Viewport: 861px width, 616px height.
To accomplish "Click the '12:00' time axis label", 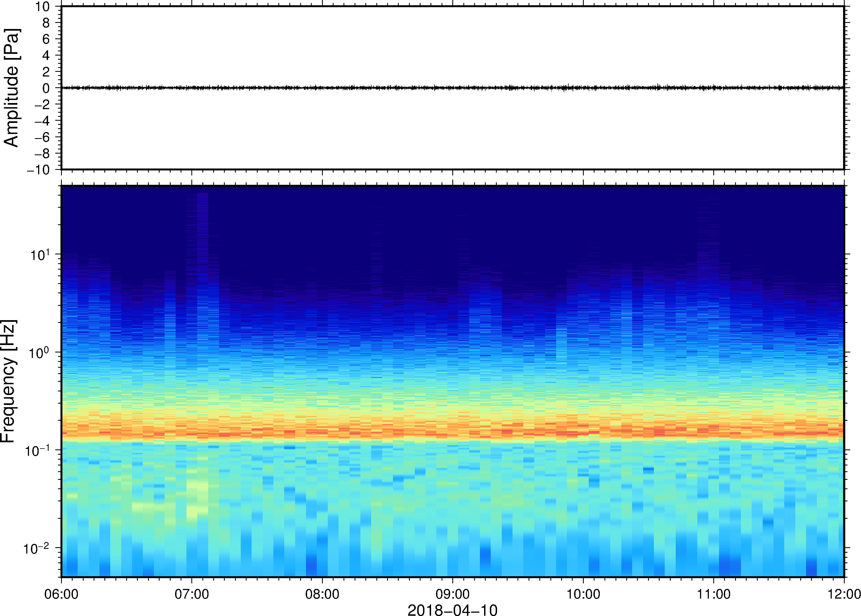I will pos(844,594).
